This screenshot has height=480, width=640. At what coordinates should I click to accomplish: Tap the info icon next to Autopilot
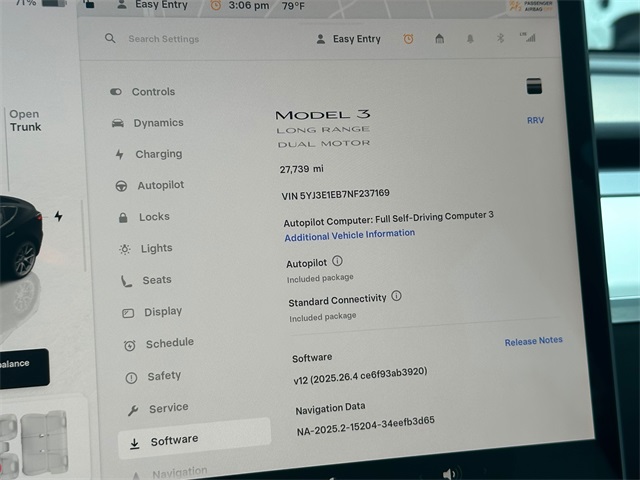click(337, 260)
